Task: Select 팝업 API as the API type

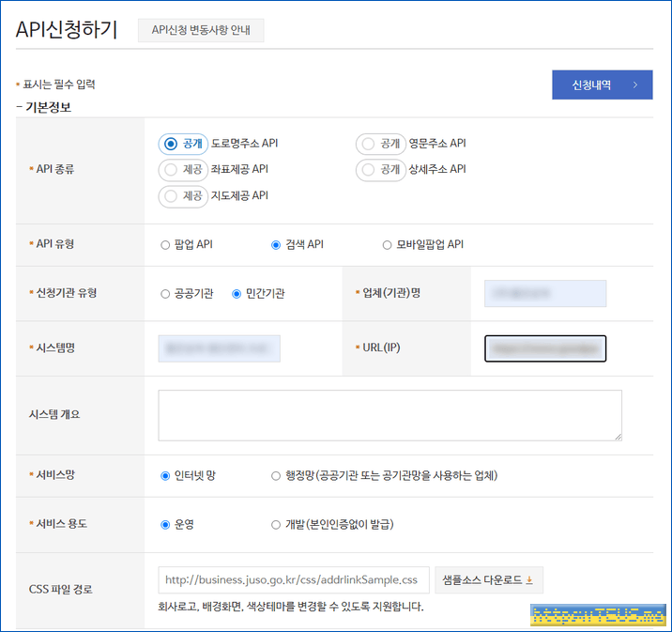Action: 166,245
